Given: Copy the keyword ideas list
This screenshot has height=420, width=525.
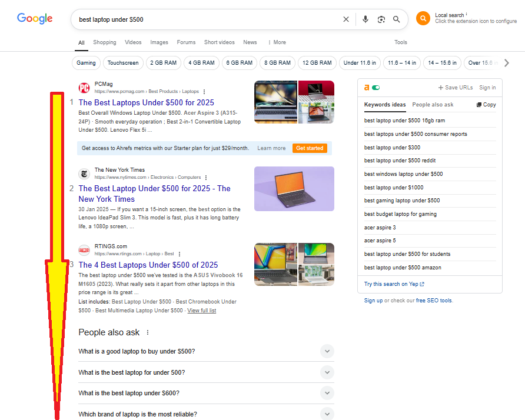Looking at the screenshot, I should click(x=486, y=105).
